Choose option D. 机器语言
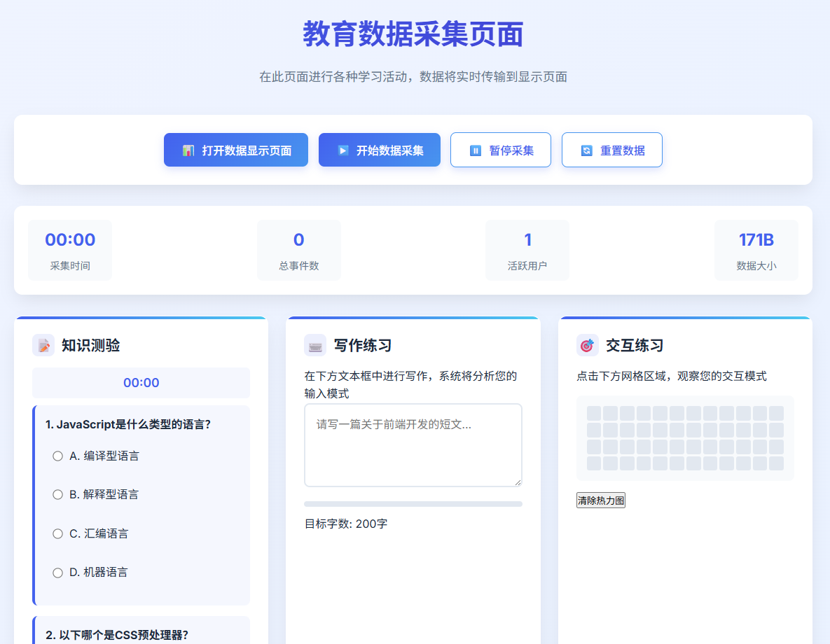The width and height of the screenshot is (830, 644). tap(57, 573)
